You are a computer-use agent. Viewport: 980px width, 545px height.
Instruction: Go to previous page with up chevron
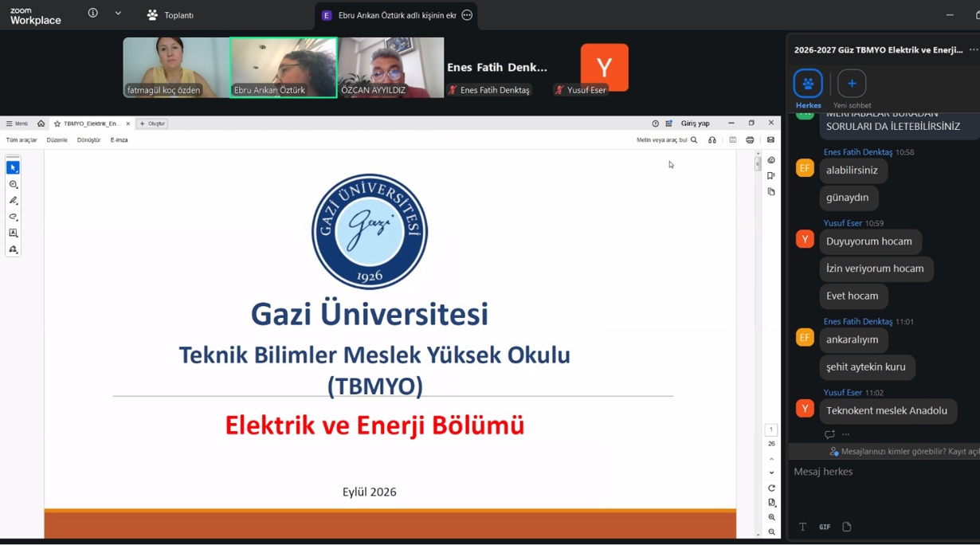771,459
